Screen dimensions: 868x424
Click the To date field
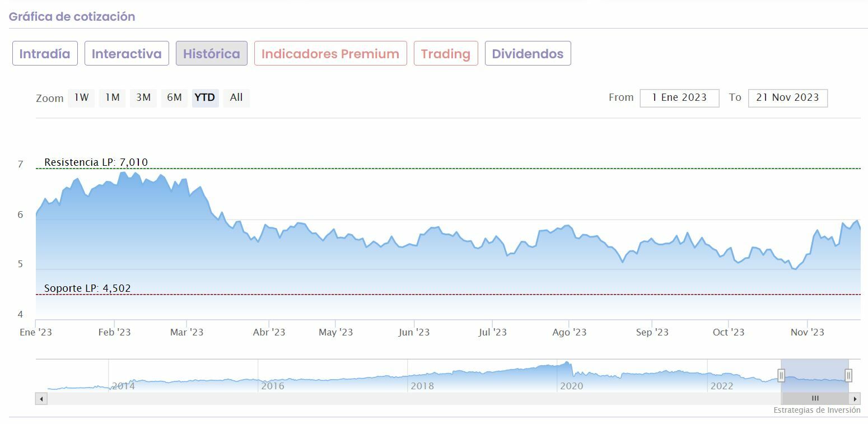787,97
